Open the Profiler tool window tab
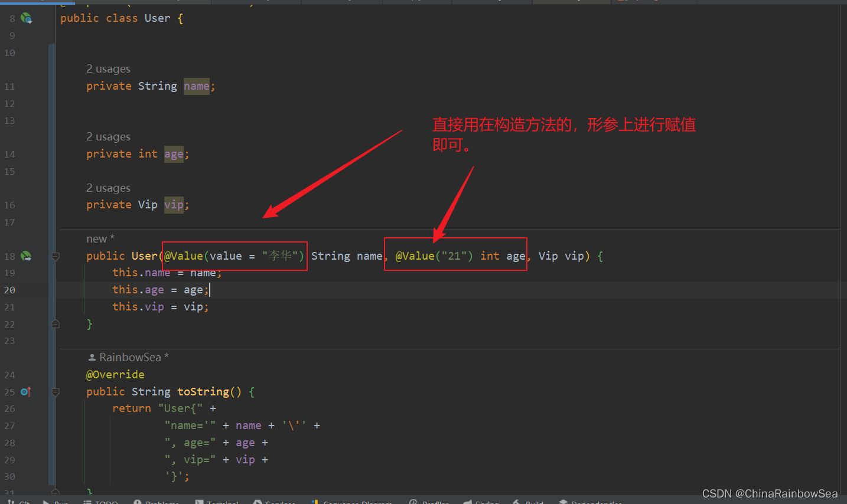 pos(429,502)
